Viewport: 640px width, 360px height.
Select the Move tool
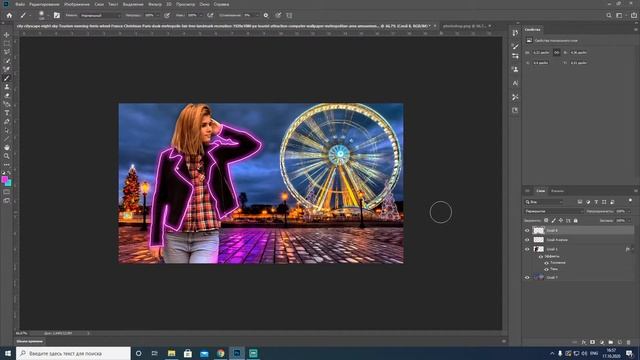pyautogui.click(x=7, y=35)
